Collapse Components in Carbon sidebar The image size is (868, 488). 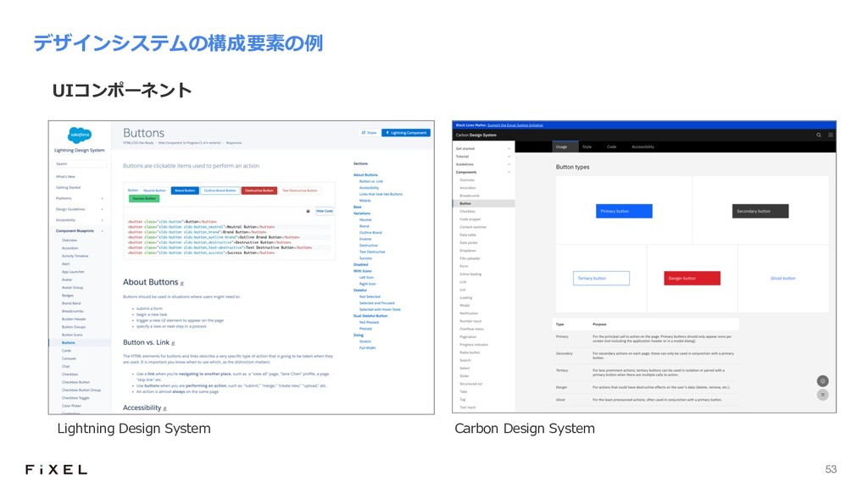coord(509,172)
